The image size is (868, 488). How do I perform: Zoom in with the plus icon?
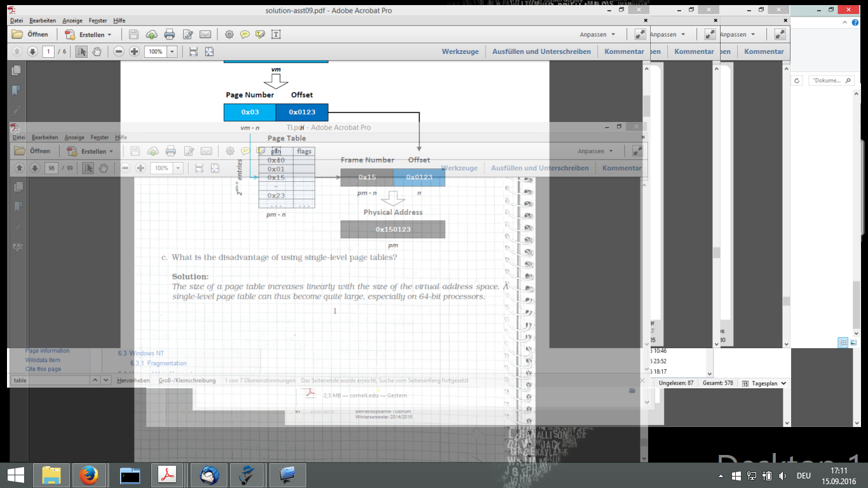(134, 51)
